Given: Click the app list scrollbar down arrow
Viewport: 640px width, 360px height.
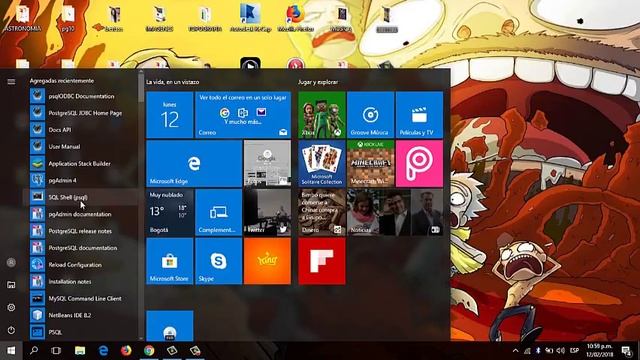Looking at the screenshot, I should click(141, 338).
